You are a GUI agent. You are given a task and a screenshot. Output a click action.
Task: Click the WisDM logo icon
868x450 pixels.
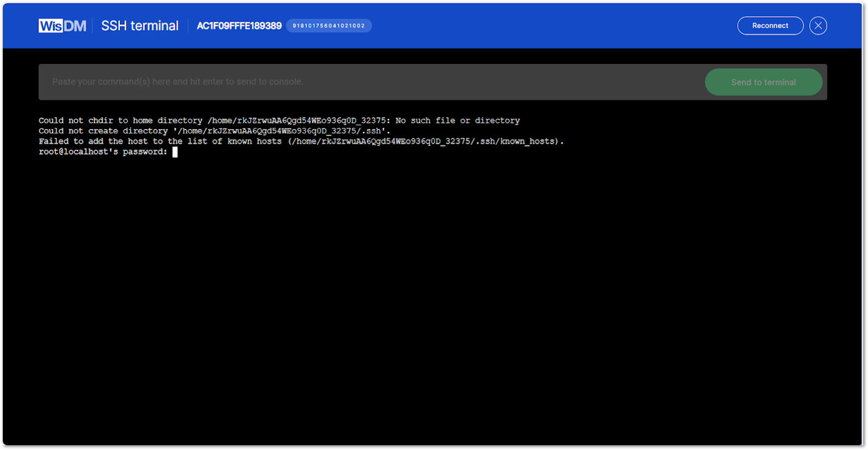tap(61, 25)
